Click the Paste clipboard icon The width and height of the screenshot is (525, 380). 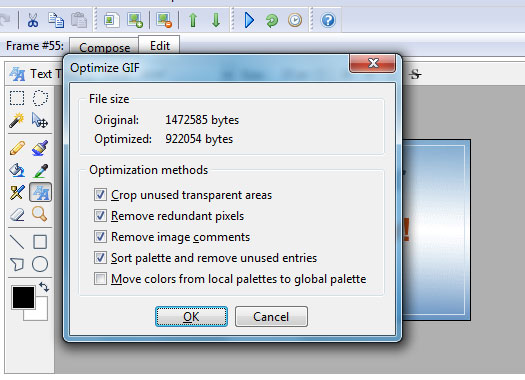[x=79, y=20]
